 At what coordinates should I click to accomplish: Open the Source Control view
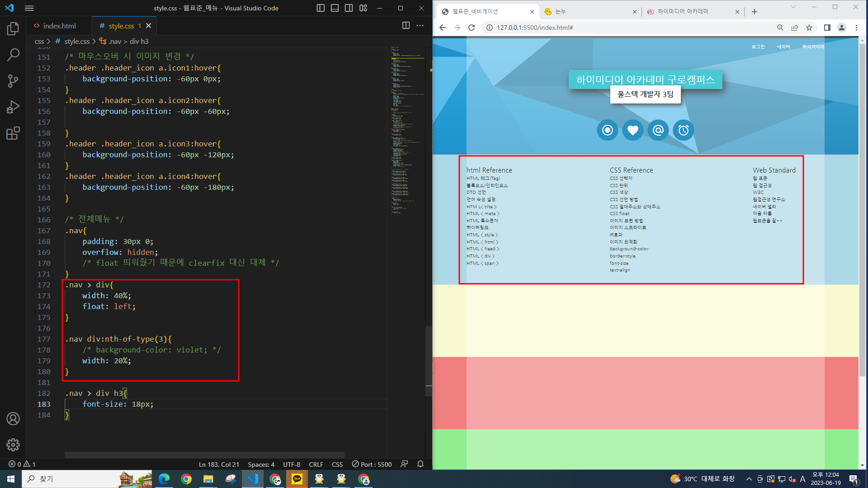[x=13, y=81]
